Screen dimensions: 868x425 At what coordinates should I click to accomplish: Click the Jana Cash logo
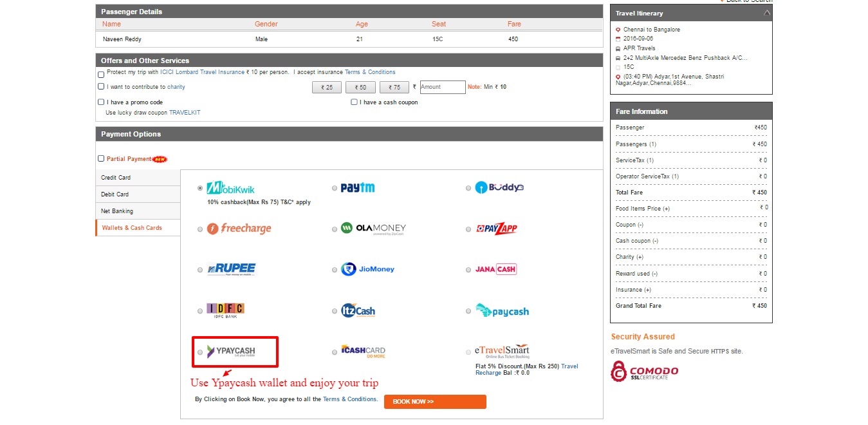(495, 269)
